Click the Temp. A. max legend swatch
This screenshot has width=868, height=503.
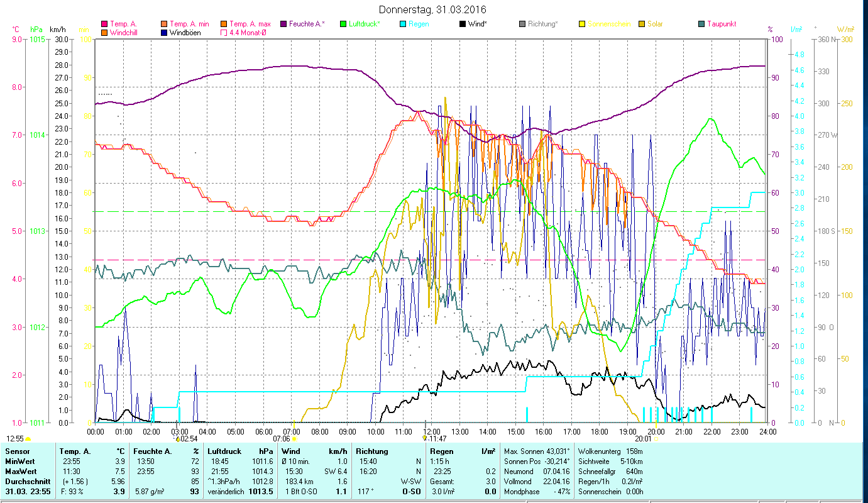[224, 24]
